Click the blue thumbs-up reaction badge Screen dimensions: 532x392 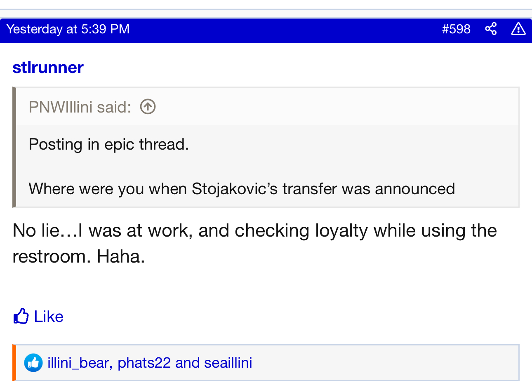[x=33, y=363]
